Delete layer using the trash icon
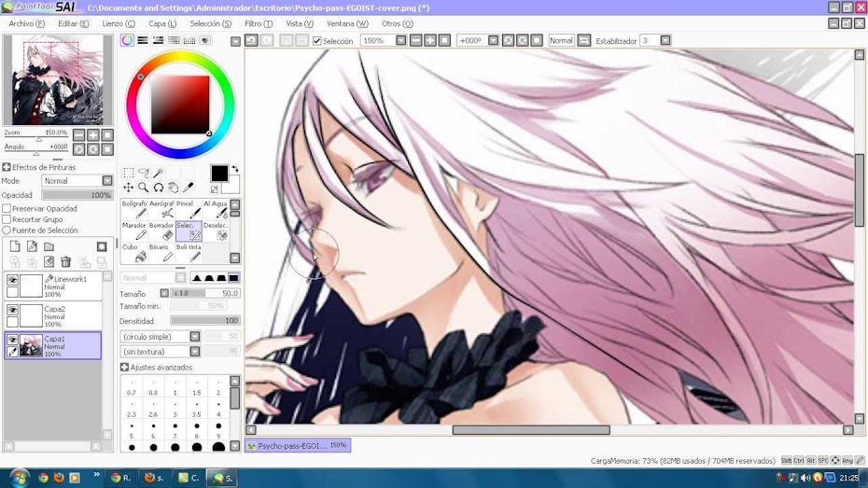 (x=66, y=262)
